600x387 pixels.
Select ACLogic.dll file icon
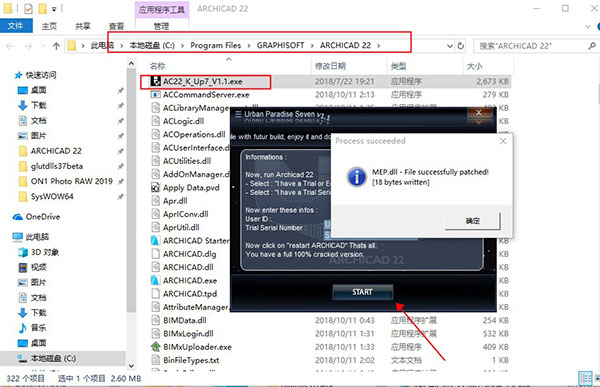pos(155,121)
